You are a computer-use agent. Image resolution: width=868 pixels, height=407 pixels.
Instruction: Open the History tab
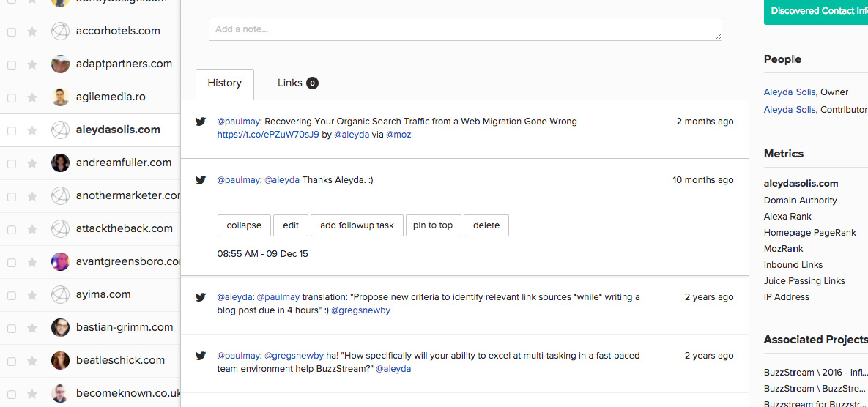tap(224, 83)
